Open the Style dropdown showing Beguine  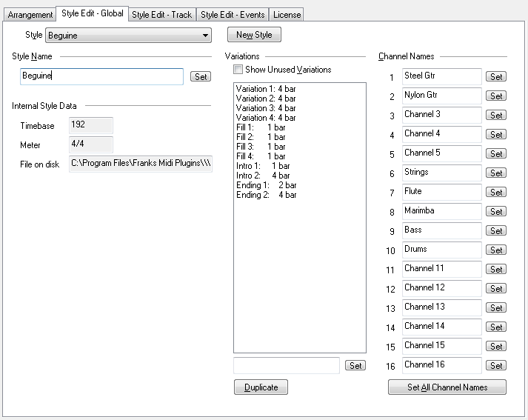click(128, 36)
